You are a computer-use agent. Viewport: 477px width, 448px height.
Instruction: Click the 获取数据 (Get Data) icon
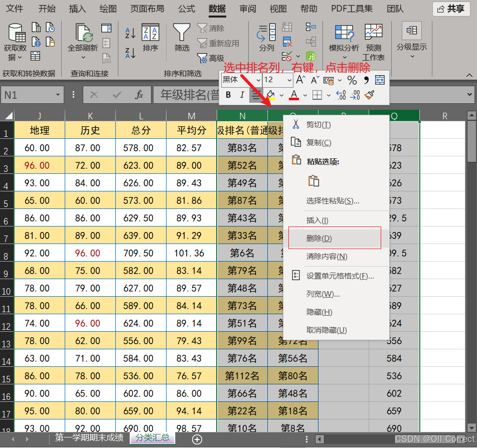point(16,33)
